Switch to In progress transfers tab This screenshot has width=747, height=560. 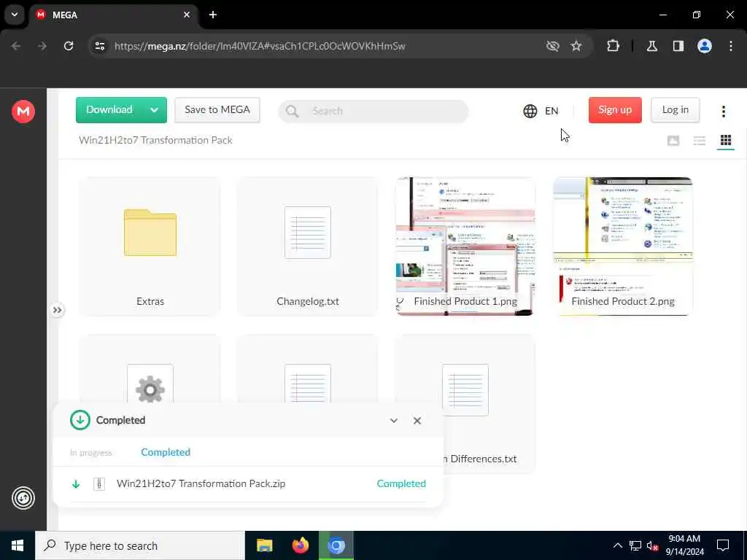(x=91, y=452)
